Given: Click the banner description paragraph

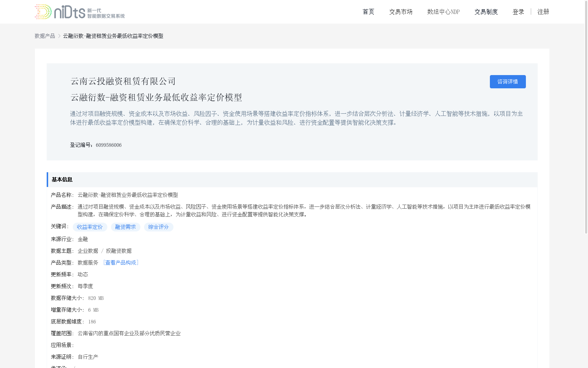Looking at the screenshot, I should tap(297, 118).
